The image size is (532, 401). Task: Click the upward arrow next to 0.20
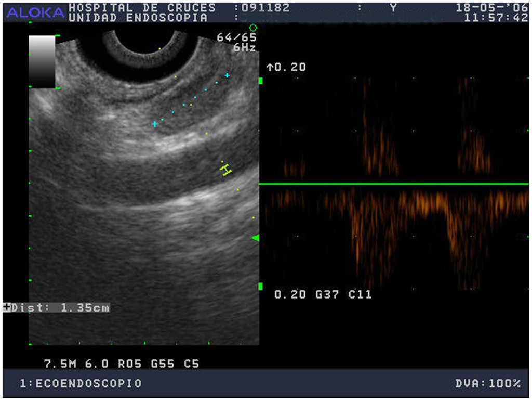click(x=270, y=67)
